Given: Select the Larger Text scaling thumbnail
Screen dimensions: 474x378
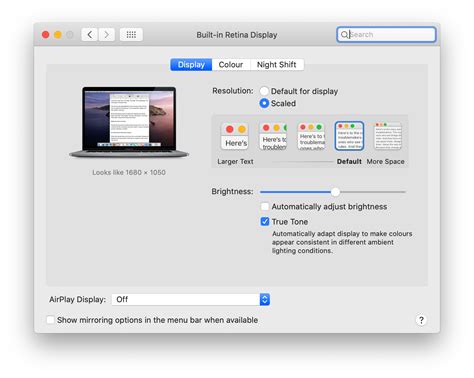Looking at the screenshot, I should 235,136.
